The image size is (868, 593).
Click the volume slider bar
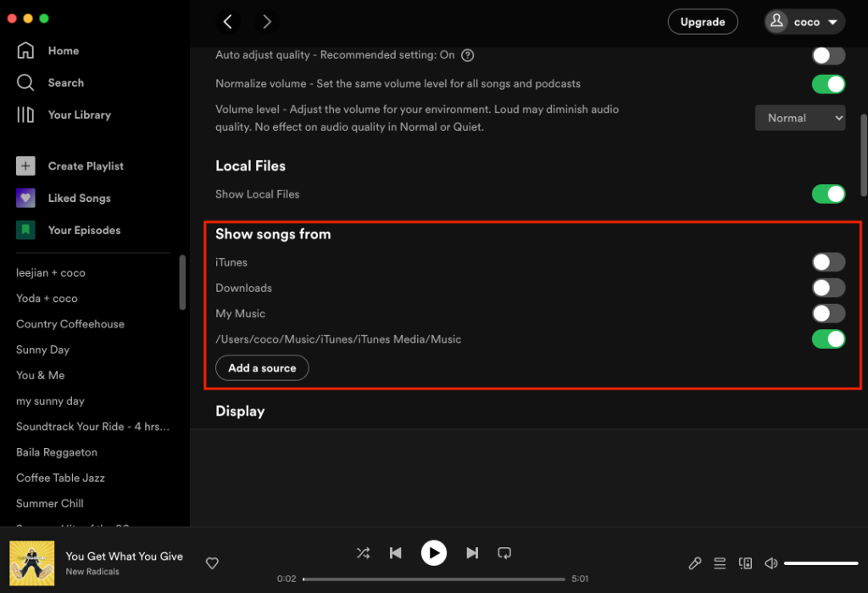click(x=821, y=563)
